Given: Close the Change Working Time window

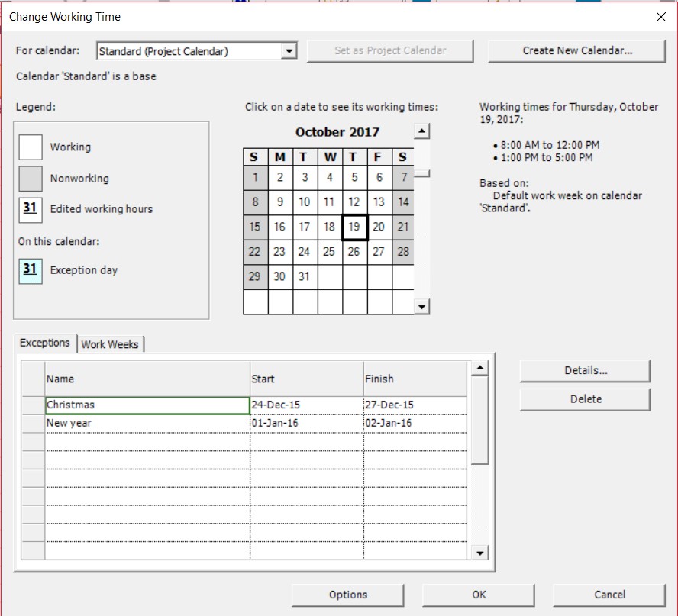Looking at the screenshot, I should point(660,17).
